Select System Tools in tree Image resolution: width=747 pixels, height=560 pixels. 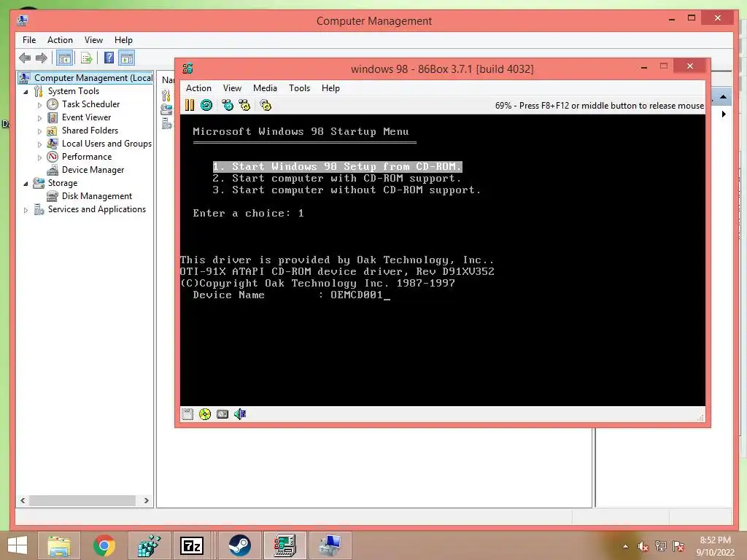(x=74, y=91)
